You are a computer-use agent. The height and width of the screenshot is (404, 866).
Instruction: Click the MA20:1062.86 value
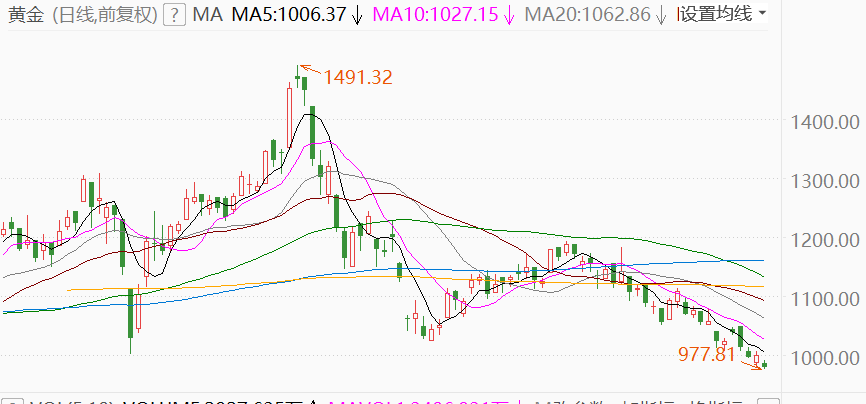click(x=588, y=15)
